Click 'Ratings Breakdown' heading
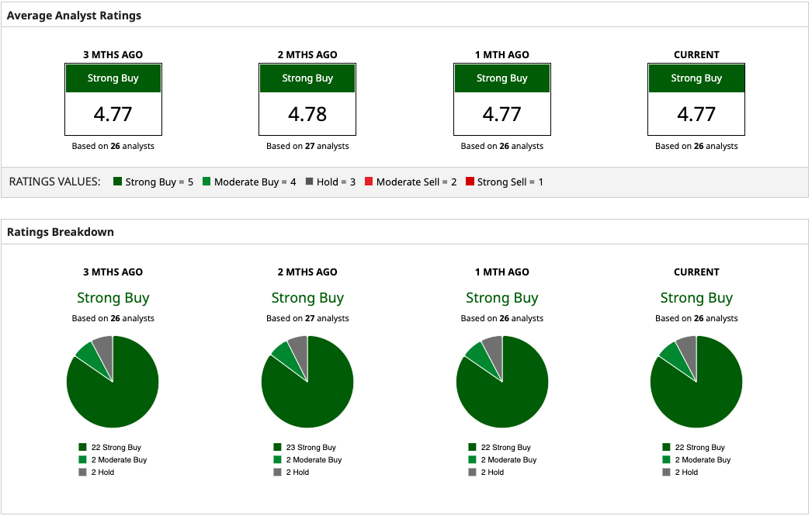 [x=60, y=232]
